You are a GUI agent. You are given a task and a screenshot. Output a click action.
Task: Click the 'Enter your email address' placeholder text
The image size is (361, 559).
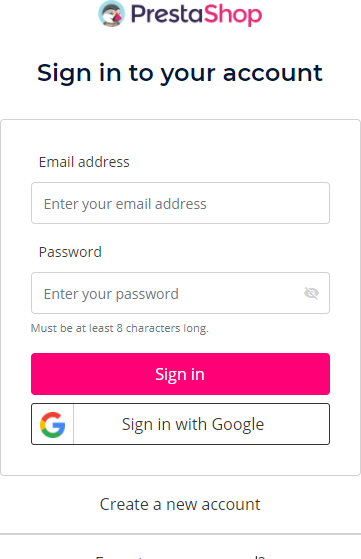click(x=125, y=204)
